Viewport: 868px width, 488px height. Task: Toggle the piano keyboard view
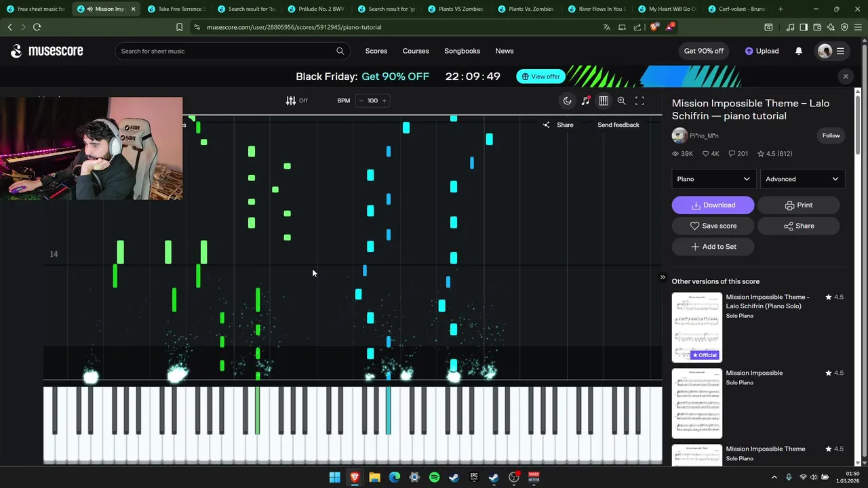click(604, 100)
